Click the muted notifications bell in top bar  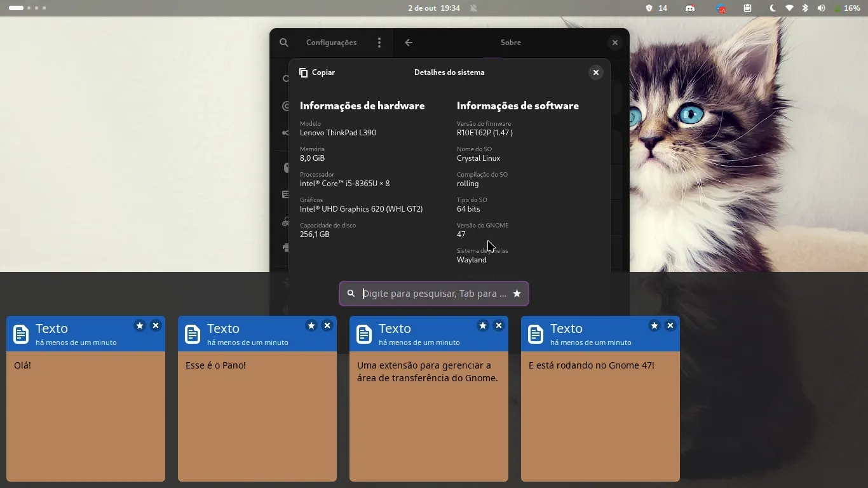[x=474, y=8]
